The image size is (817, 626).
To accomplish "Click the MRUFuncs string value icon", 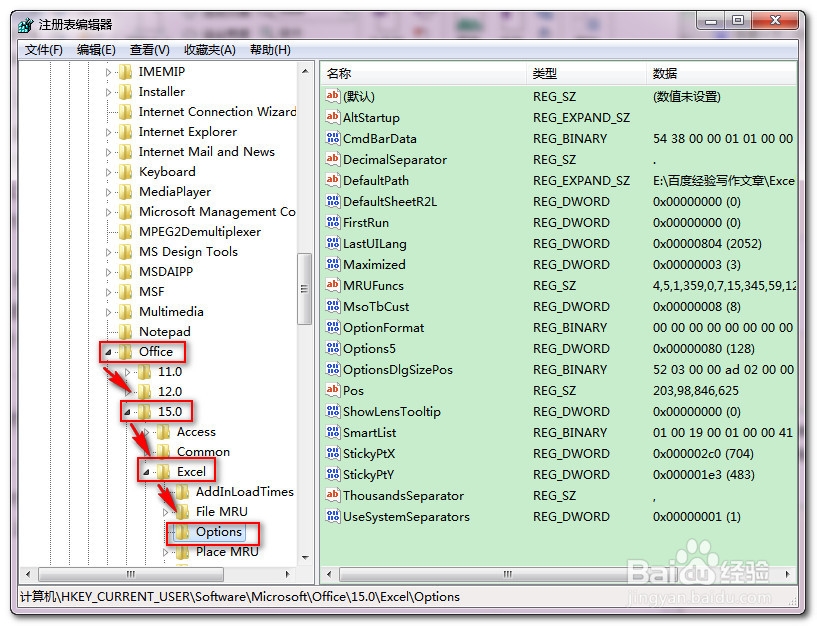I will click(332, 285).
